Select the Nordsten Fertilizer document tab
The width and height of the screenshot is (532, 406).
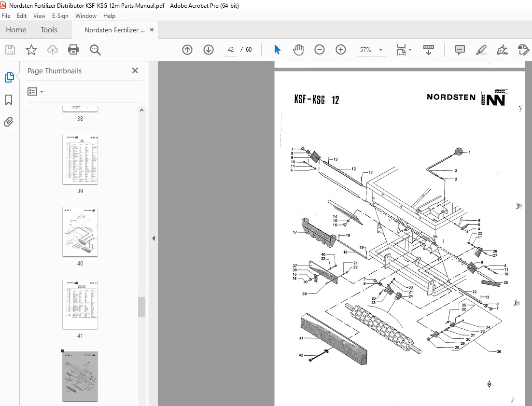coord(115,30)
